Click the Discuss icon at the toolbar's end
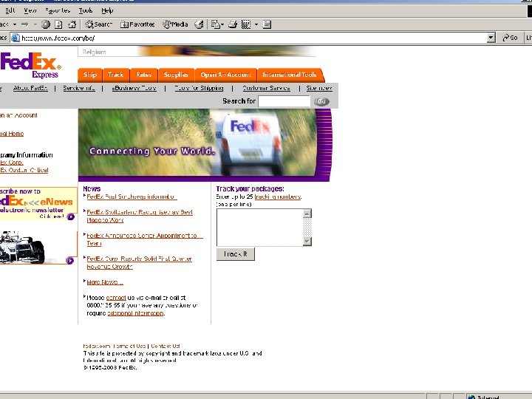 point(267,24)
